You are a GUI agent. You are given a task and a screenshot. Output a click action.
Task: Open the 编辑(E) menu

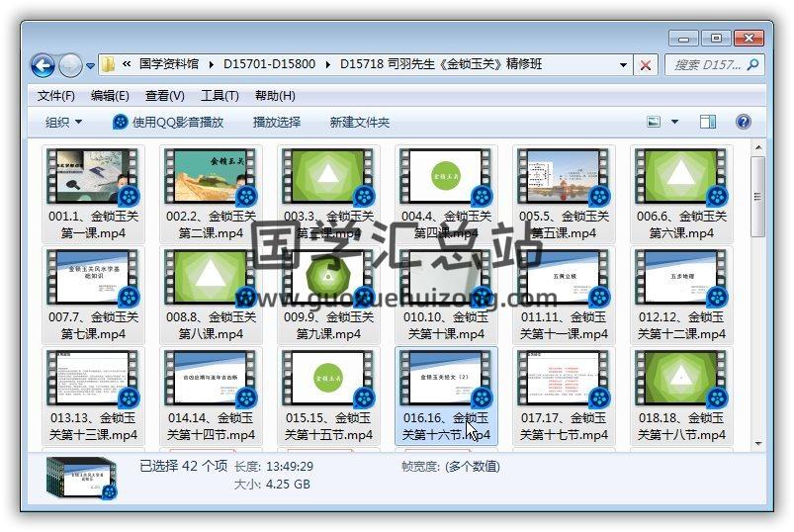(110, 96)
